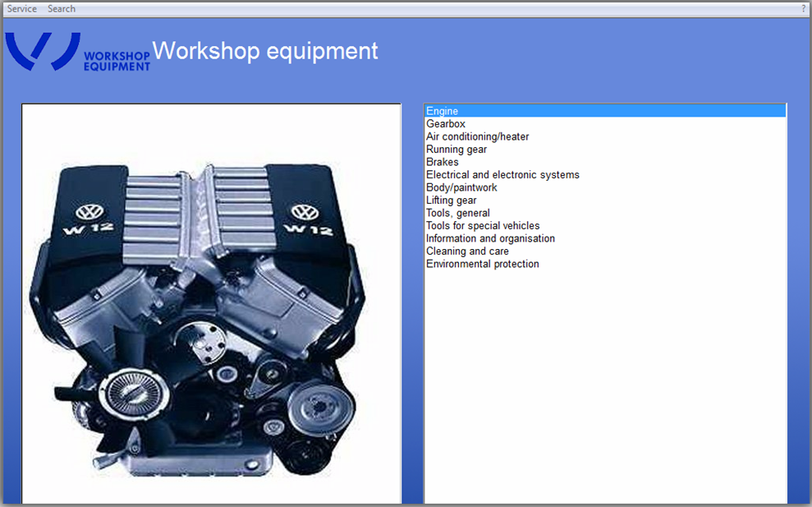This screenshot has height=507, width=812.
Task: Select Gearbox in the category list
Action: [605, 124]
